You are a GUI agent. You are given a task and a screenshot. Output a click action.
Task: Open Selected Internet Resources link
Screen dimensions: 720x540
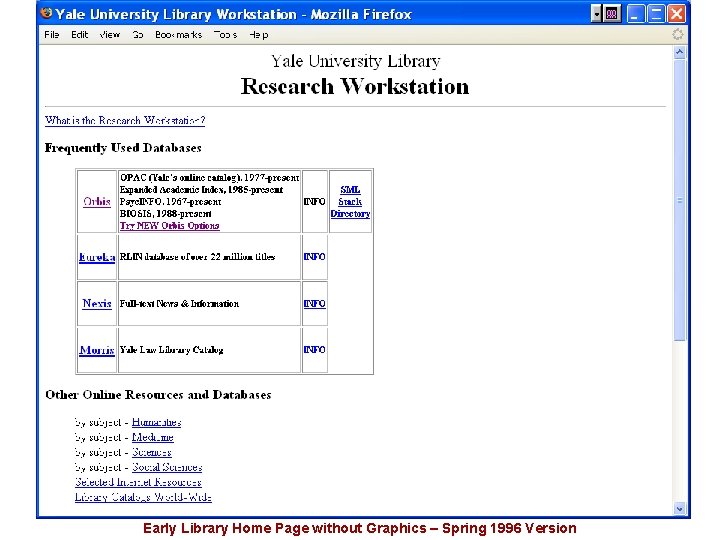point(138,482)
